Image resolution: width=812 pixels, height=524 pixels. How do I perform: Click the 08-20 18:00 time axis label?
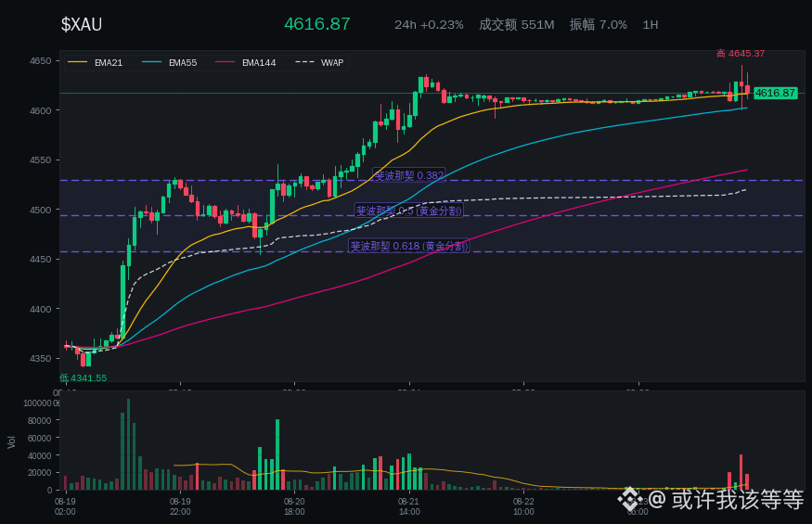[x=294, y=506]
